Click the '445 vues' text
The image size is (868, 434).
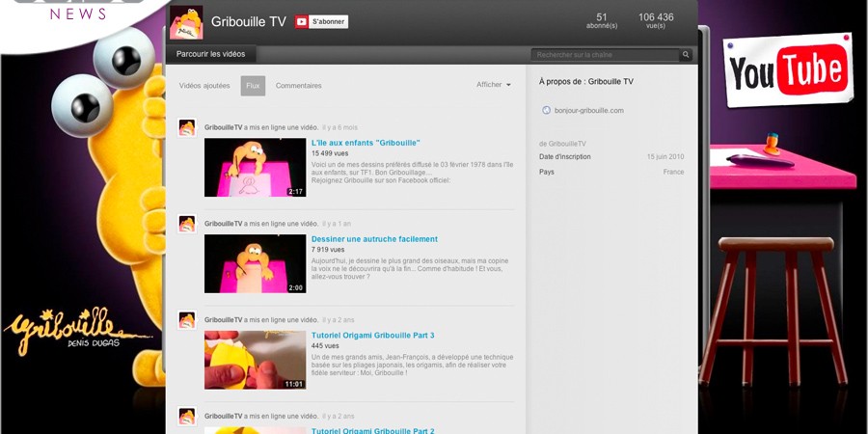pos(325,346)
